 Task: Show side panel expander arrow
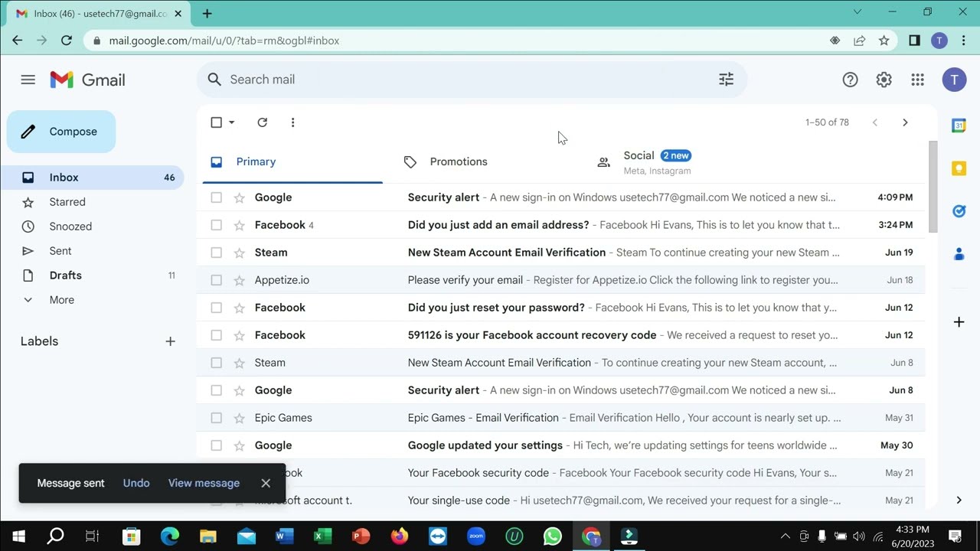click(959, 500)
